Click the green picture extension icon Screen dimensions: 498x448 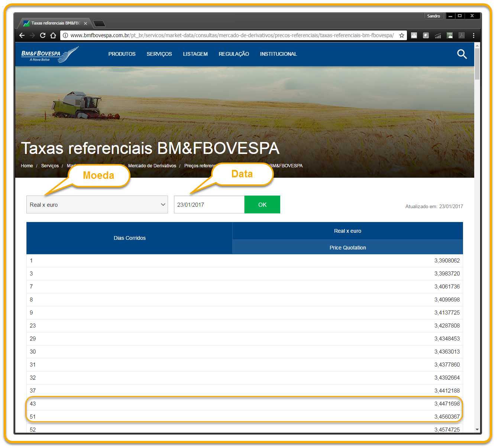coord(450,35)
